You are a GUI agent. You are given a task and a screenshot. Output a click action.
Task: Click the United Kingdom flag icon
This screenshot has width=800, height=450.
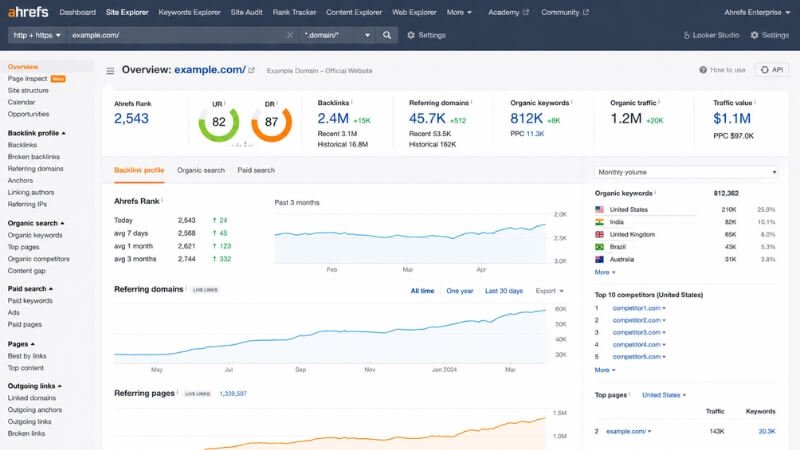pyautogui.click(x=599, y=235)
